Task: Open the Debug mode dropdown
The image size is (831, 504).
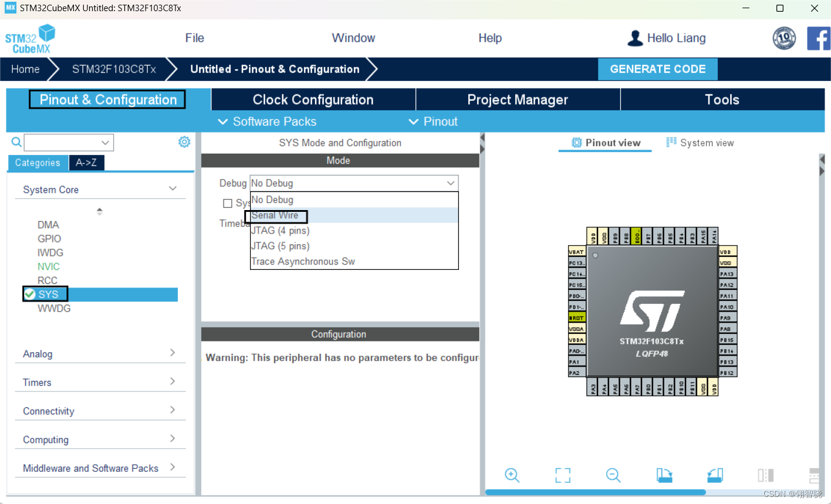Action: (354, 183)
